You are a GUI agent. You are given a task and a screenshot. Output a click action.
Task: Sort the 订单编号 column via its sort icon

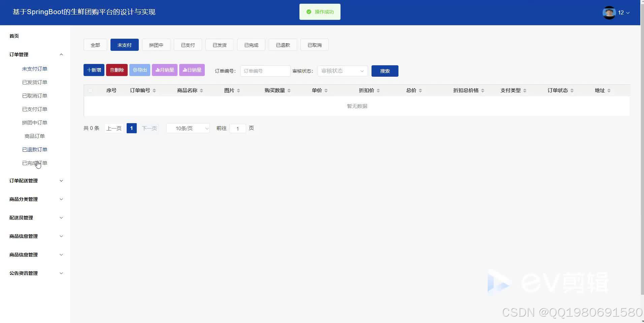[155, 90]
